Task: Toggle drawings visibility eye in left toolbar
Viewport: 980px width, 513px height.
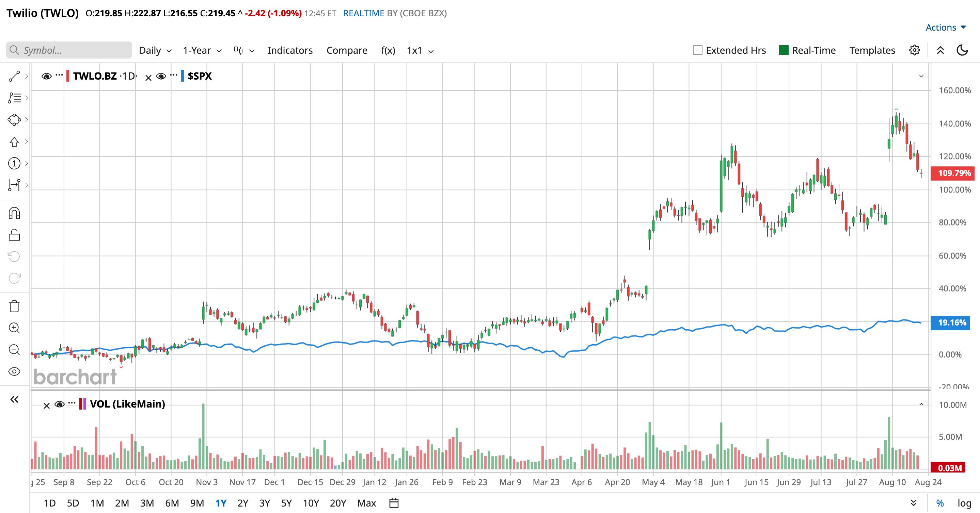Action: tap(14, 371)
